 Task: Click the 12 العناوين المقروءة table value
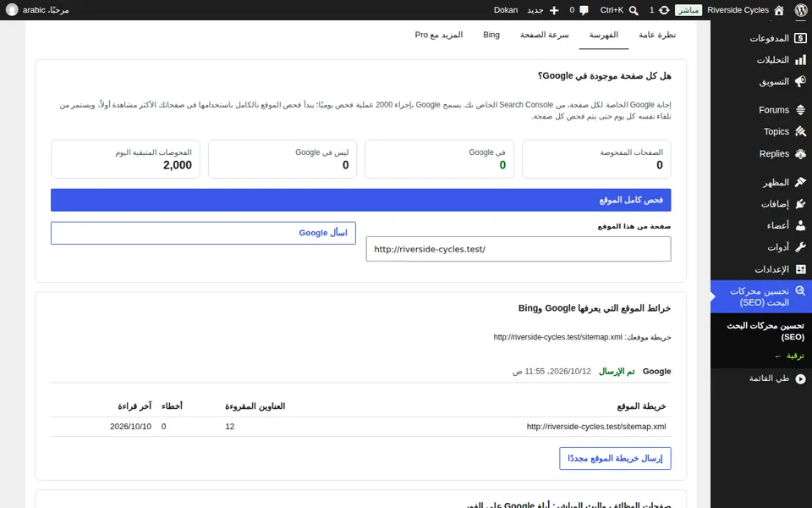click(230, 427)
